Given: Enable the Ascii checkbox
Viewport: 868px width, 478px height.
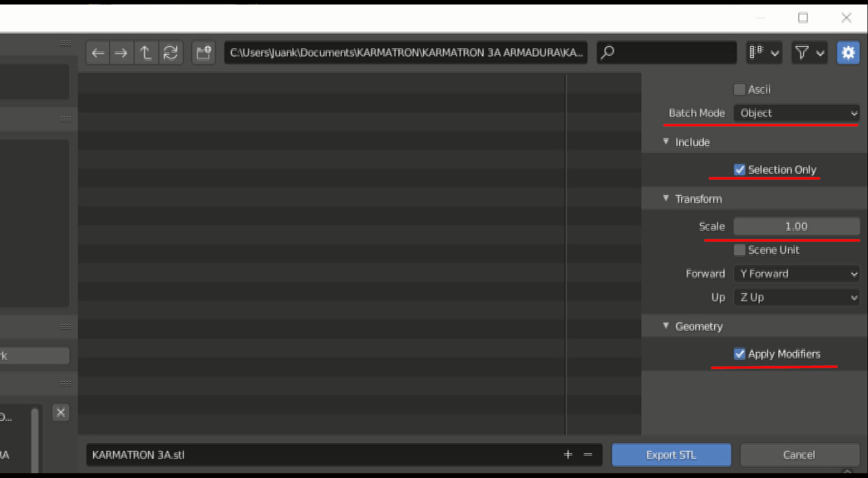Looking at the screenshot, I should [739, 90].
